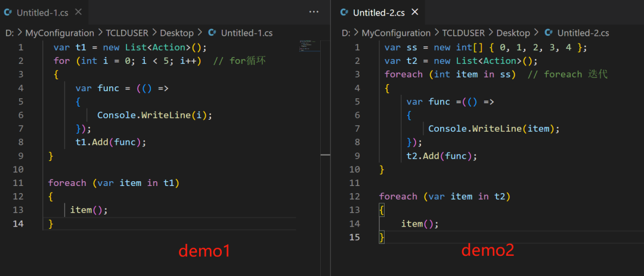
Task: Expand TCLDUSER breadcrumb in left editor
Action: (x=127, y=33)
